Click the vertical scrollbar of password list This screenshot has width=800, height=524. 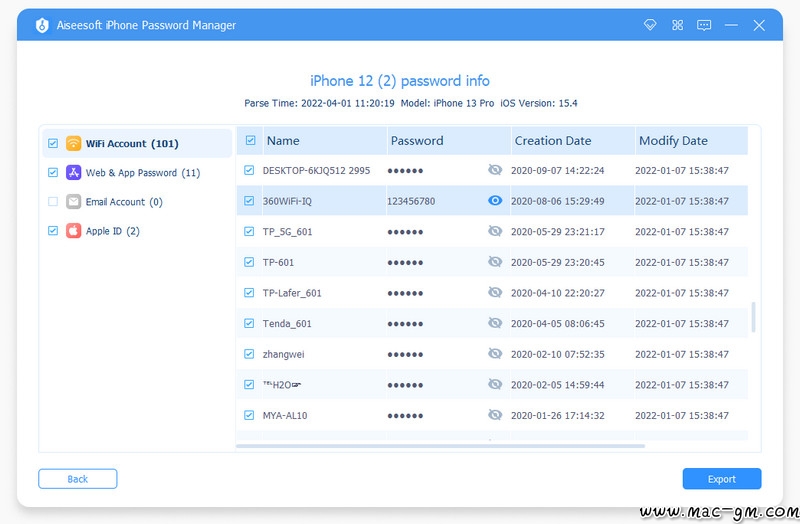pyautogui.click(x=753, y=317)
